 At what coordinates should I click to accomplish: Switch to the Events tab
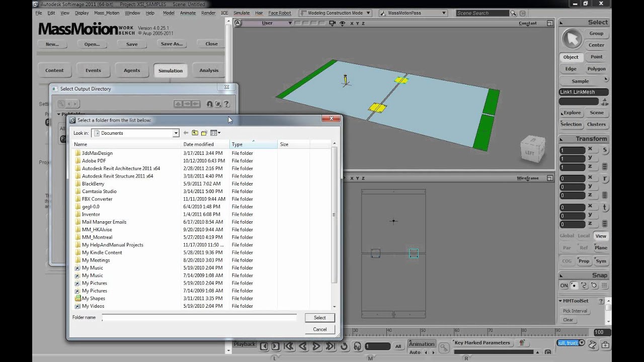[x=93, y=70]
